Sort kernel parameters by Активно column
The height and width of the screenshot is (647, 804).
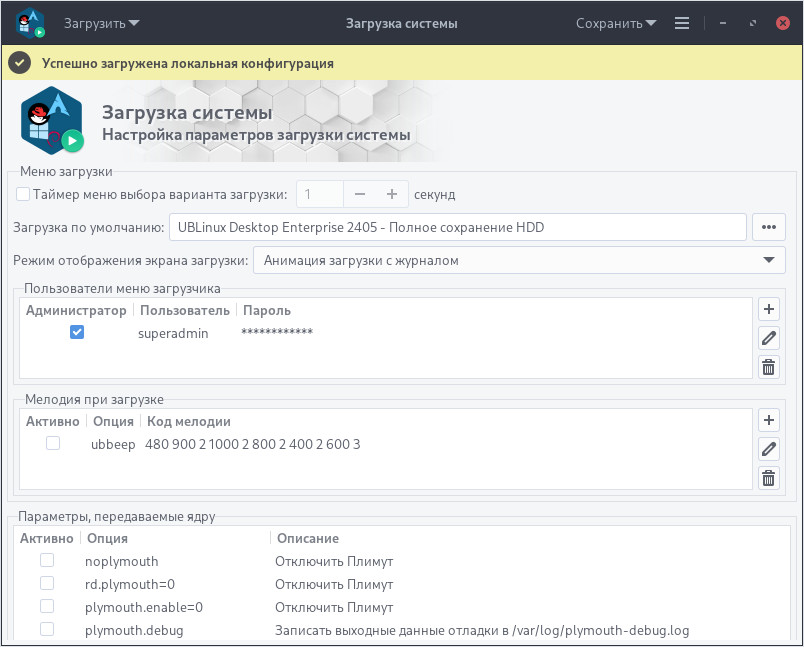47,538
